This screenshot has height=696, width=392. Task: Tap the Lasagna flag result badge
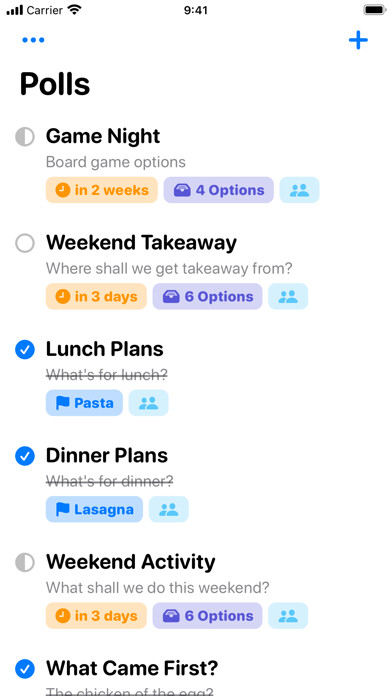pos(94,509)
